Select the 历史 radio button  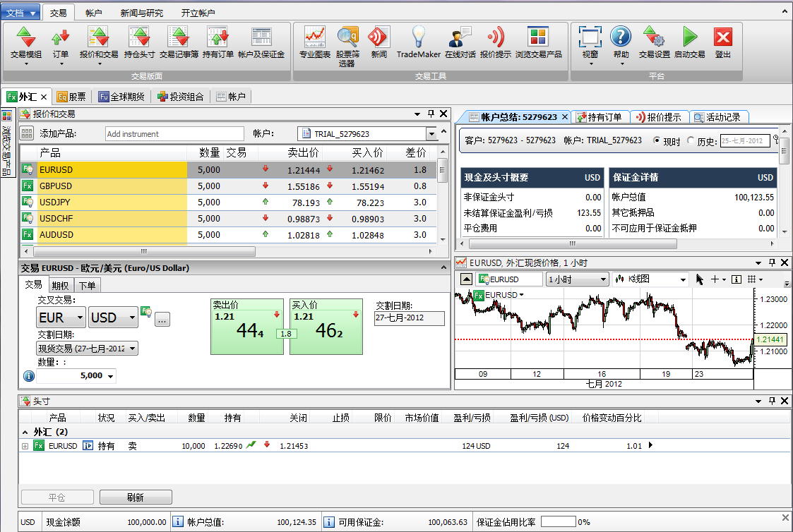coord(691,141)
